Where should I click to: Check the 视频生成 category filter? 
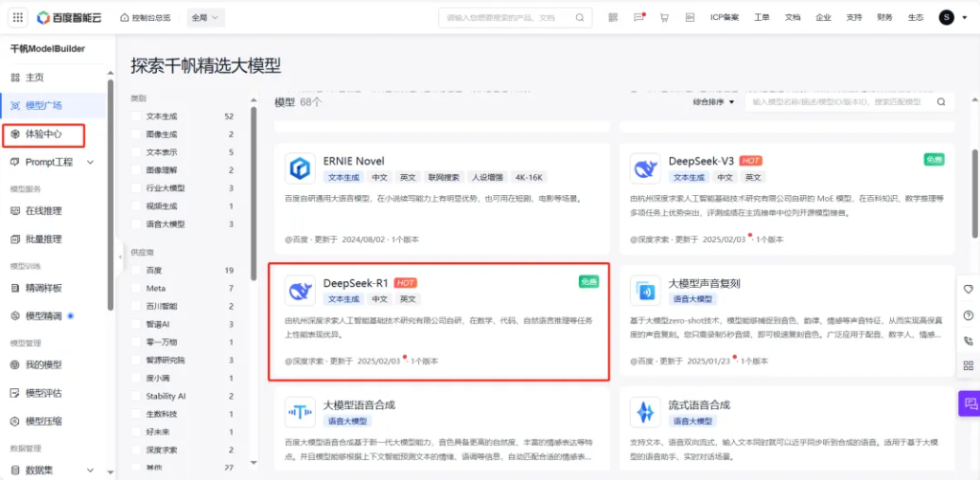(136, 206)
